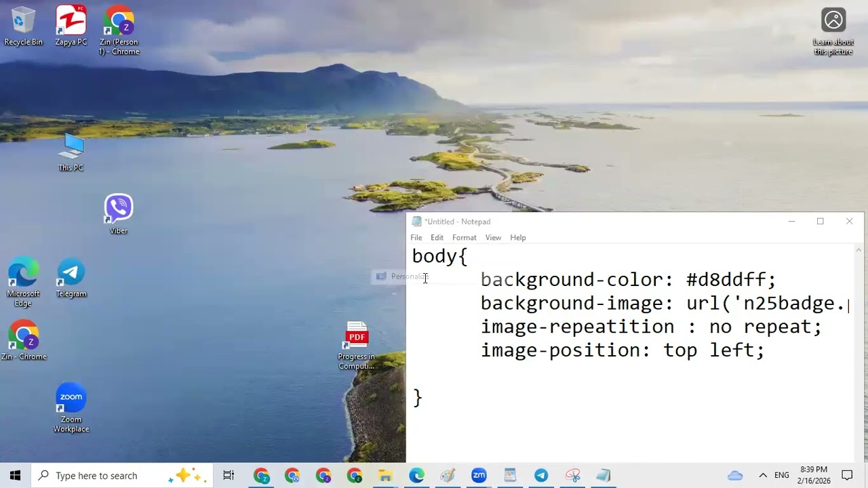Image resolution: width=868 pixels, height=488 pixels.
Task: Open the notification center icon
Action: pos(847,475)
